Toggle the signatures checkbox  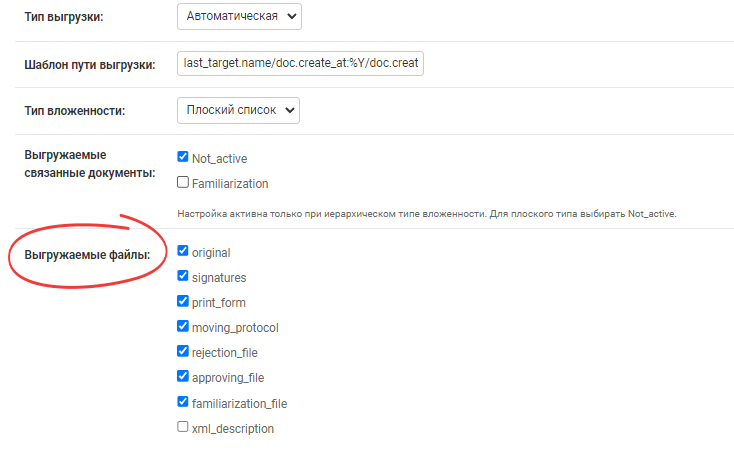click(x=183, y=276)
